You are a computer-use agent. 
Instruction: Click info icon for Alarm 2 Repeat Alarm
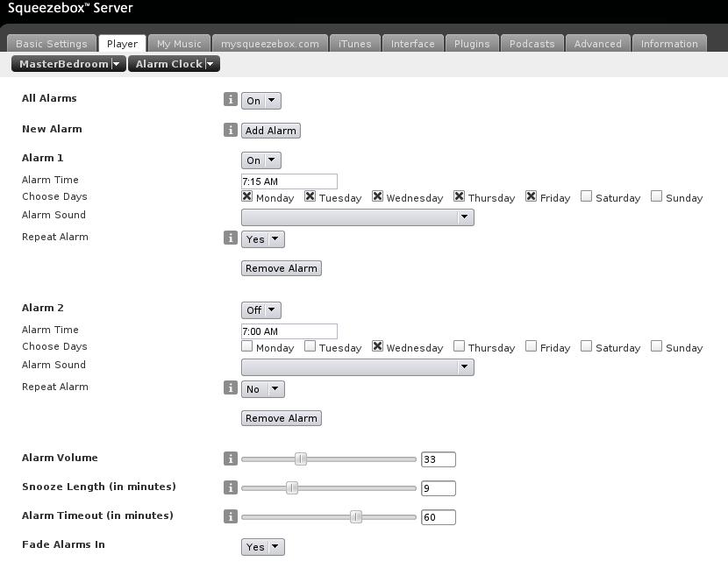click(231, 387)
